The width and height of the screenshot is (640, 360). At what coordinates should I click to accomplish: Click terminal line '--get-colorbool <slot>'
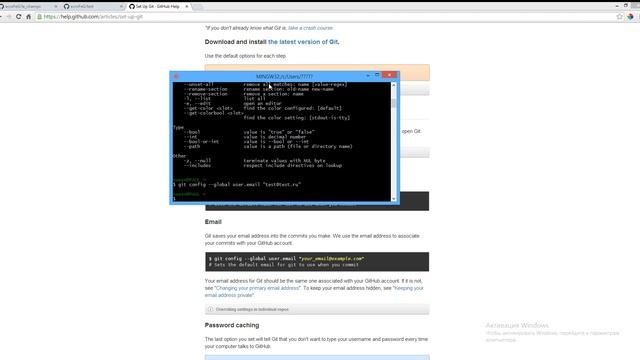pos(213,113)
